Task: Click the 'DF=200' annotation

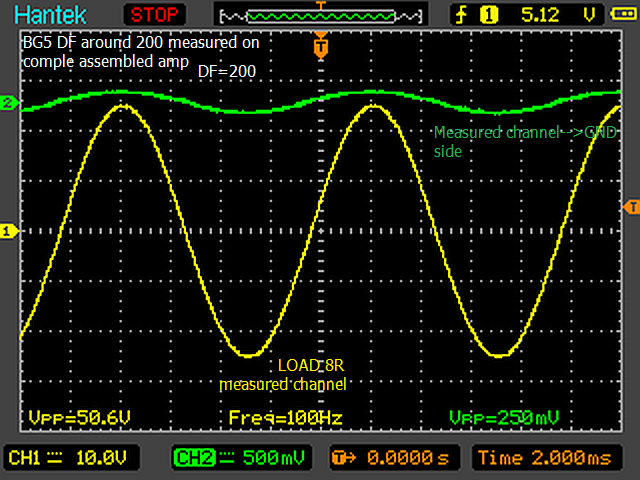Action: [x=227, y=71]
